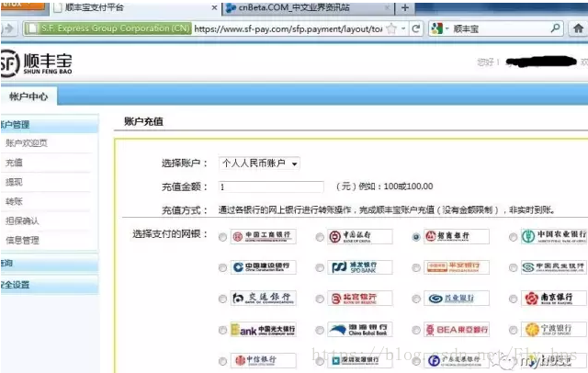
Task: Click the 浦发银行 SPD BANK logo
Action: pos(360,267)
